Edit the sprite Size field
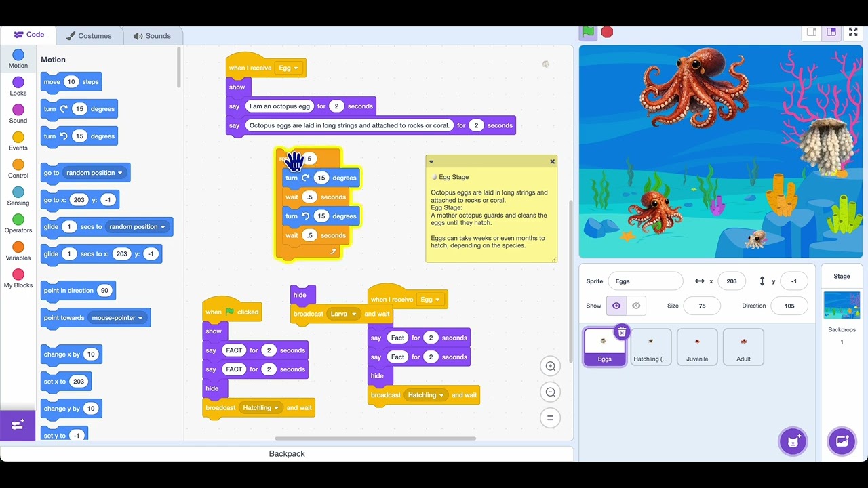This screenshot has width=868, height=488. click(702, 306)
